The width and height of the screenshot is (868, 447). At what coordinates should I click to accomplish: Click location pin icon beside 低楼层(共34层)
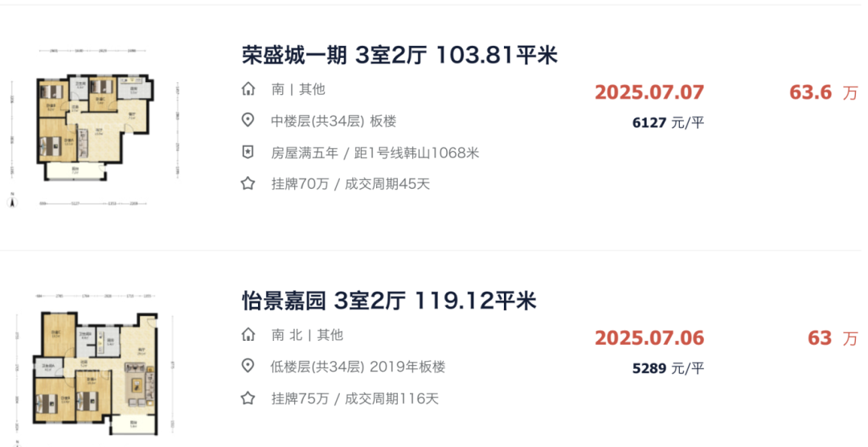point(248,366)
